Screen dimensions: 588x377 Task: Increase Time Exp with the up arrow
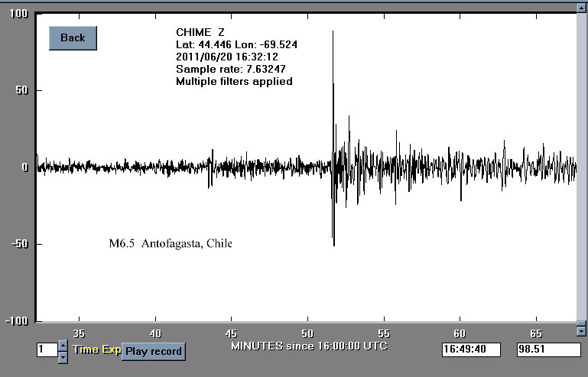pyautogui.click(x=63, y=346)
